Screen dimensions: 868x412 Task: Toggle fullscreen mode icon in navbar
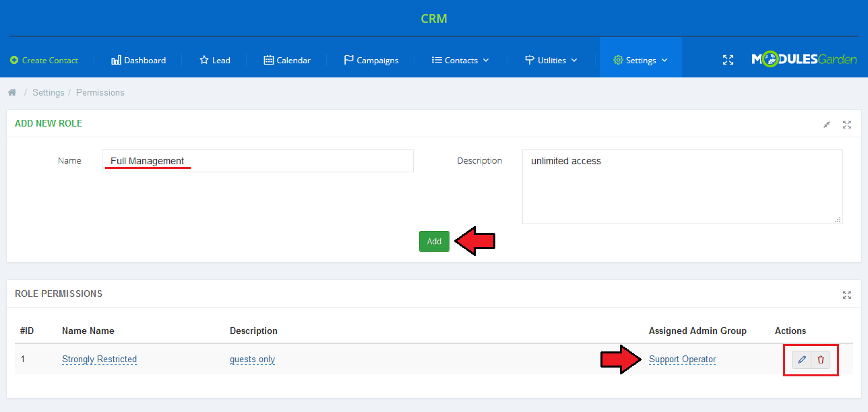click(x=728, y=61)
